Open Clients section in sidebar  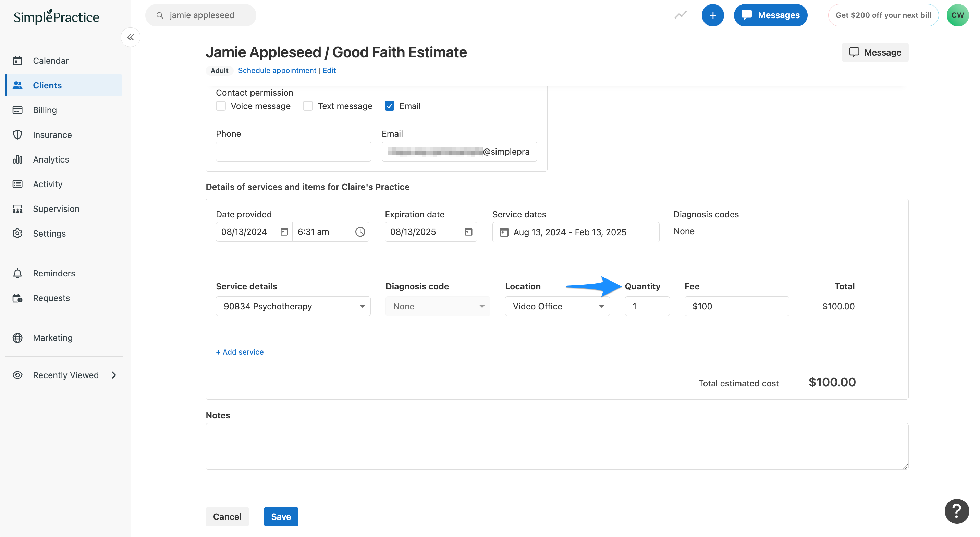coord(64,85)
